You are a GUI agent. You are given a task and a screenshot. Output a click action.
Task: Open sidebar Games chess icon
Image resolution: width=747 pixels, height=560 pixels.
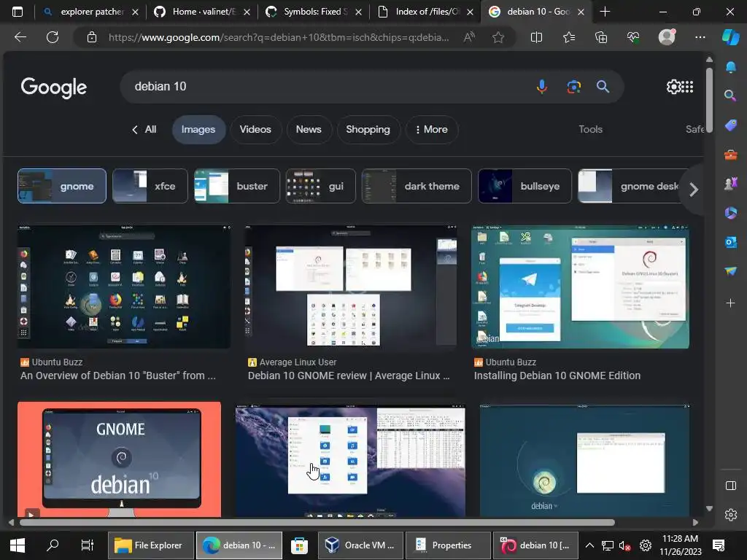(730, 183)
